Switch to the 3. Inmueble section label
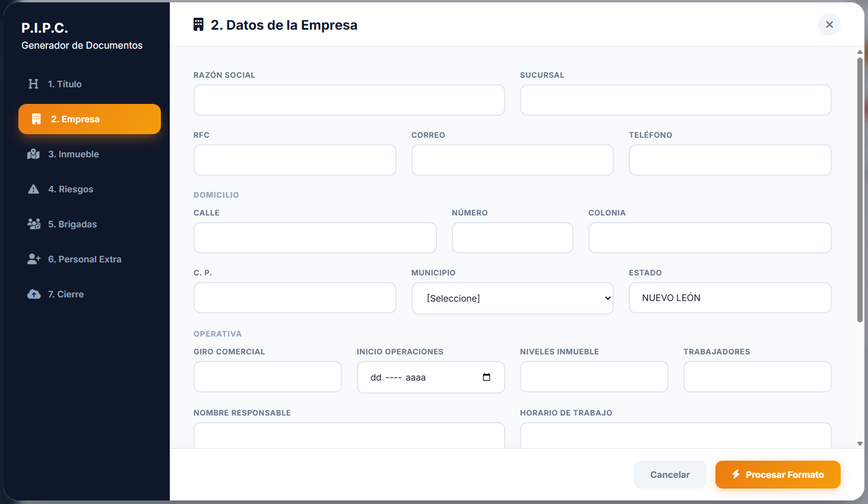Screen dimensions: 868x504 (x=74, y=154)
